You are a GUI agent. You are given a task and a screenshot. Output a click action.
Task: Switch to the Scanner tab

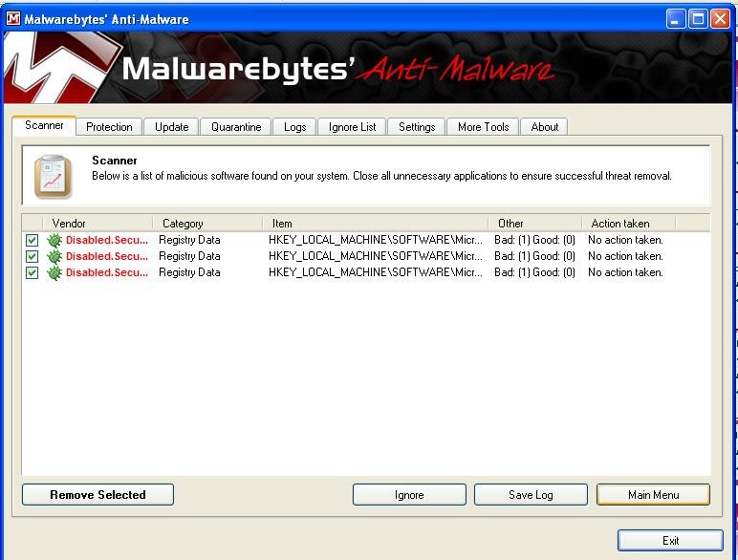(44, 125)
